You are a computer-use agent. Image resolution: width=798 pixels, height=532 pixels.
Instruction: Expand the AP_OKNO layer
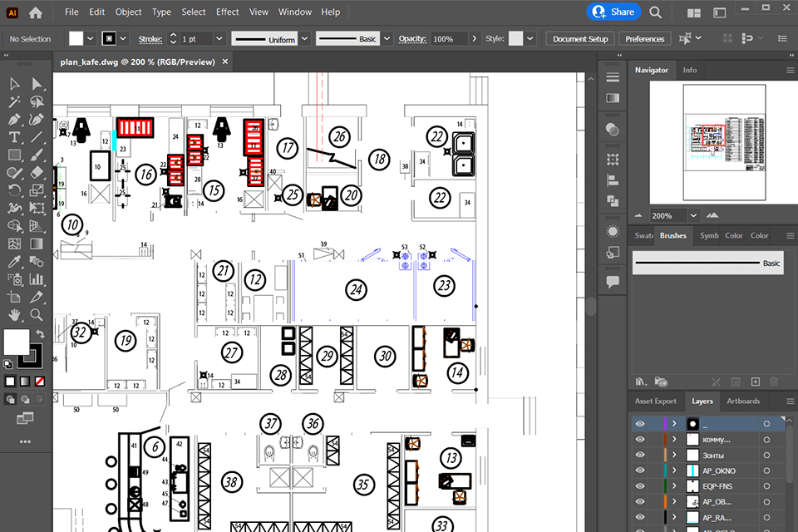coord(674,470)
